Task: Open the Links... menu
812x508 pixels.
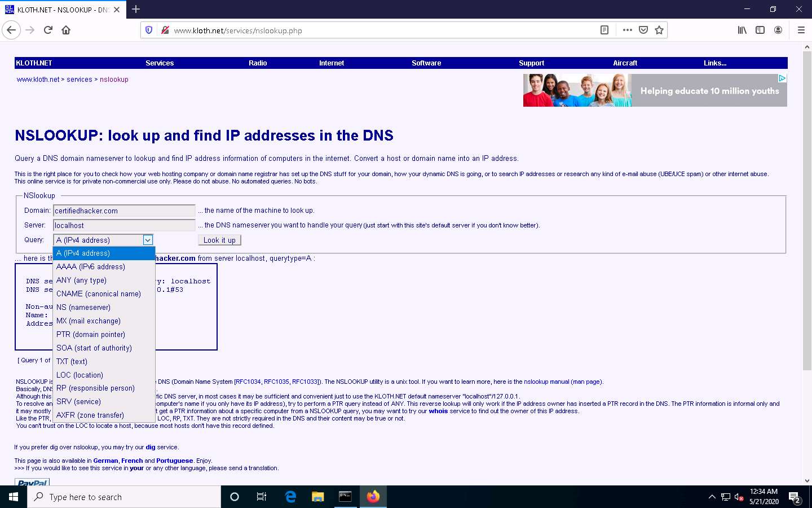Action: (x=715, y=63)
